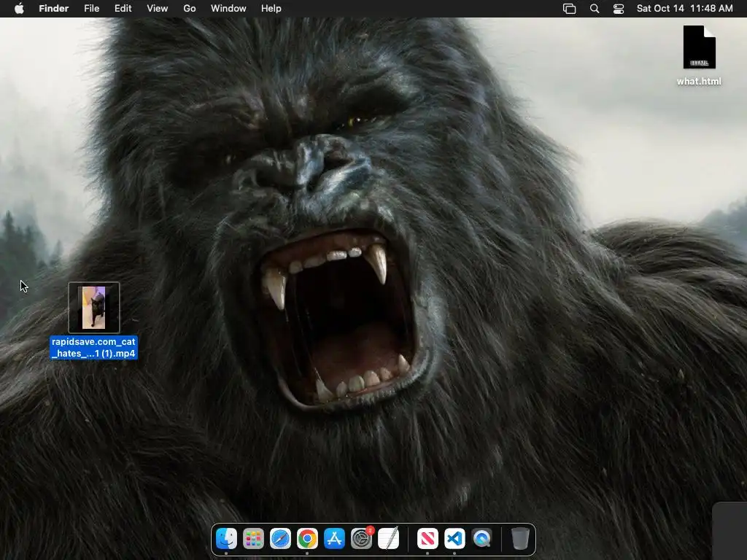Click the what.html filename label
This screenshot has width=747, height=560.
click(x=699, y=82)
